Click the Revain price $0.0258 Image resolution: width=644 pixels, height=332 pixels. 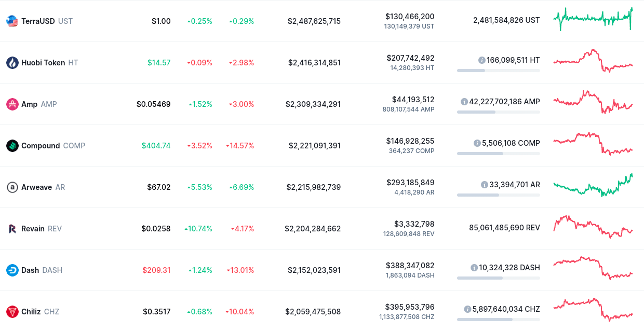[x=156, y=229]
